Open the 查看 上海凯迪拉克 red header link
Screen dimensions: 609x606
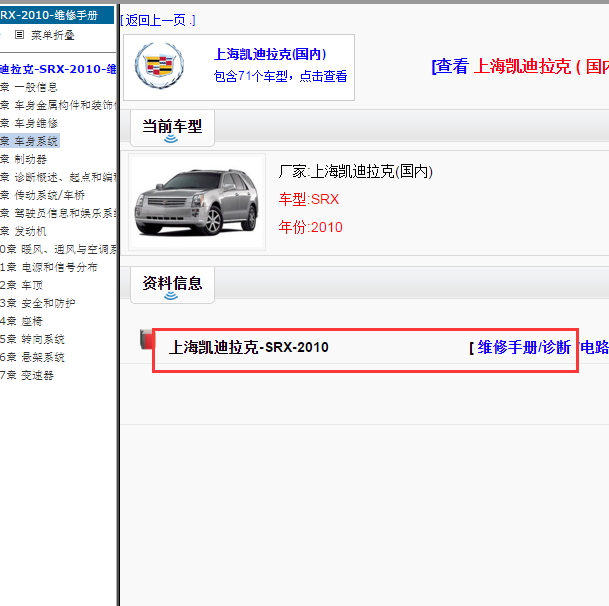[x=520, y=66]
